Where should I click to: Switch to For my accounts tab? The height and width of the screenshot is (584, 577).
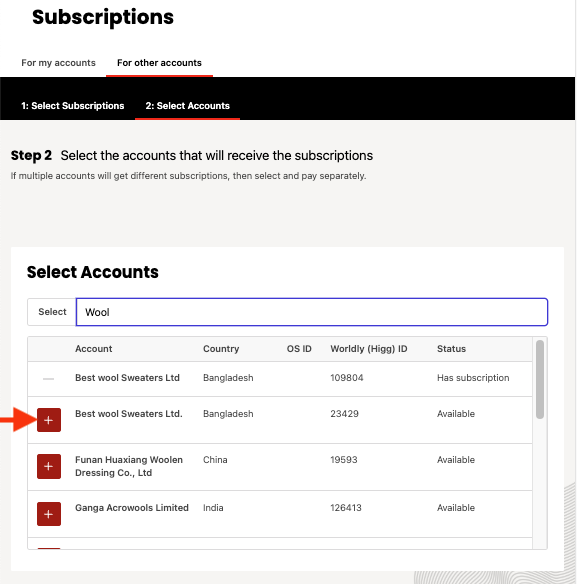(58, 63)
